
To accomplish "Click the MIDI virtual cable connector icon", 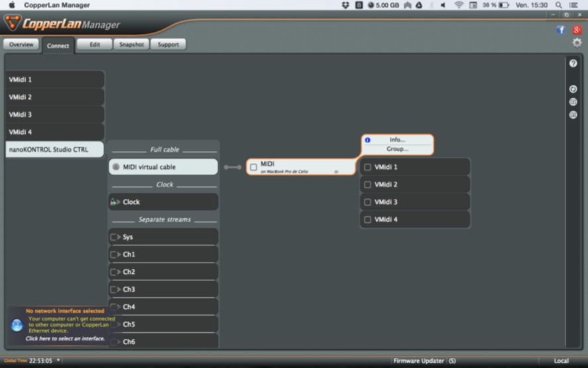I will [116, 167].
